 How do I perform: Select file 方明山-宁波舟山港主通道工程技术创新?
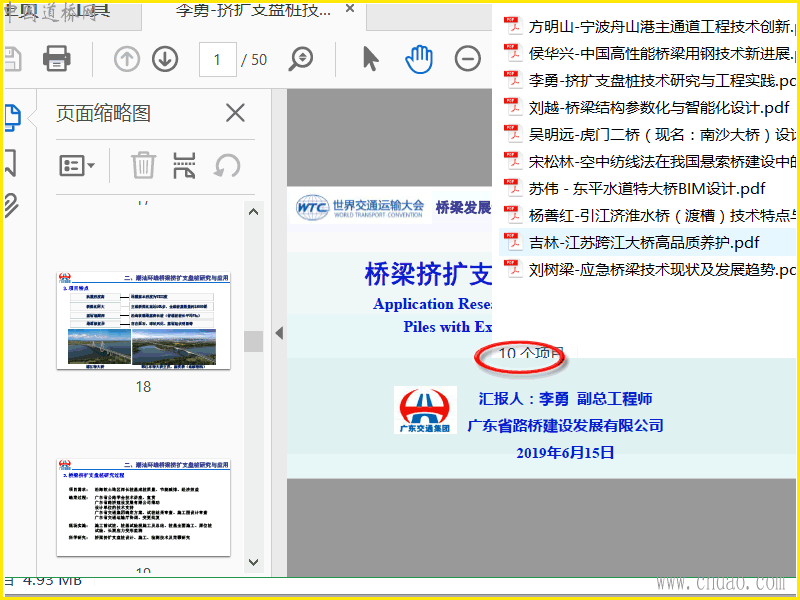pyautogui.click(x=661, y=27)
